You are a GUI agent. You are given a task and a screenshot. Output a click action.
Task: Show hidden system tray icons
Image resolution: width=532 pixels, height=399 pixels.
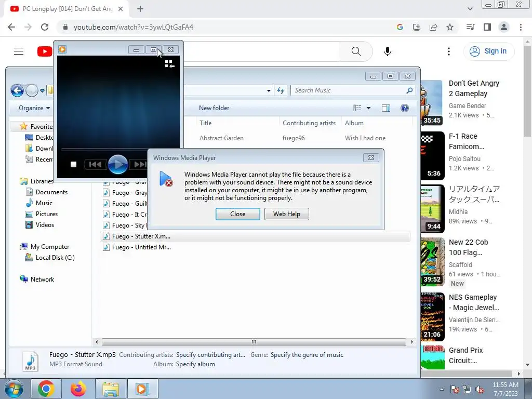coord(442,390)
